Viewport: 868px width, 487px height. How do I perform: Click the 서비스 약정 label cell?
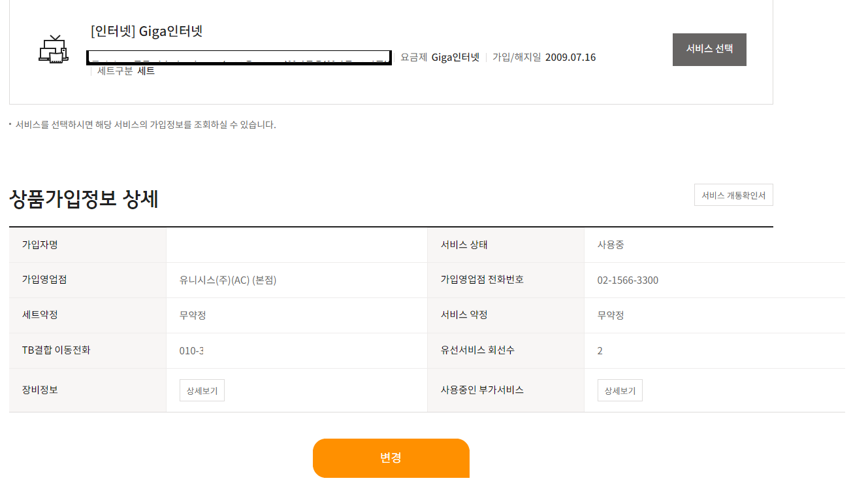(506, 315)
